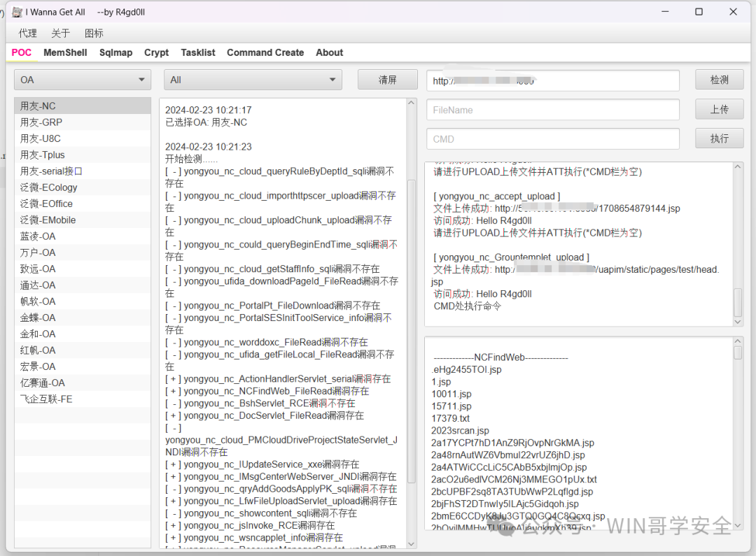
Task: Select 帆软-OA in the list
Action: 83,301
